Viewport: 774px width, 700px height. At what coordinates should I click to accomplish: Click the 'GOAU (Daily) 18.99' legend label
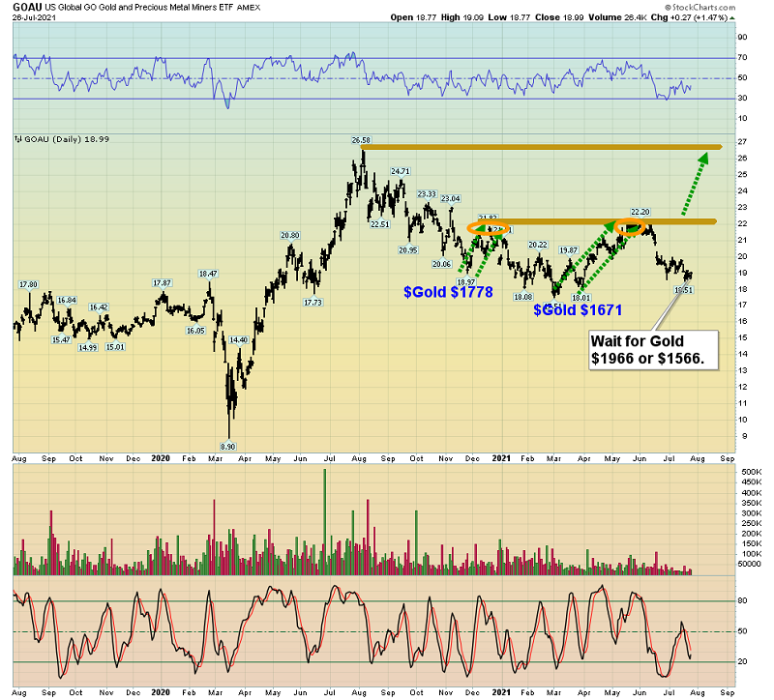pos(67,139)
